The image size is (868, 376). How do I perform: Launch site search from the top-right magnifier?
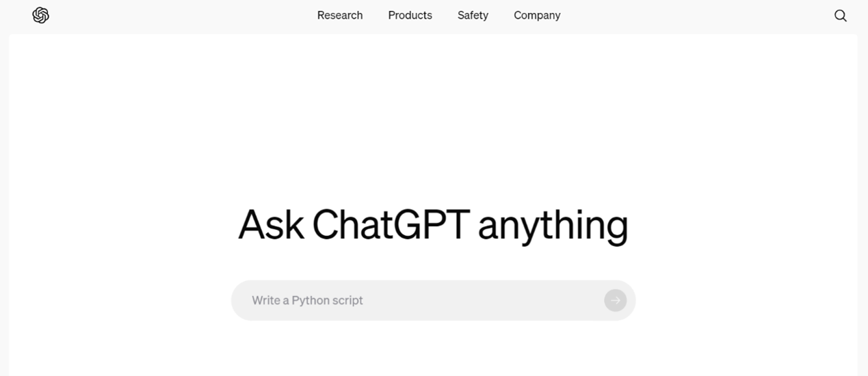(841, 16)
